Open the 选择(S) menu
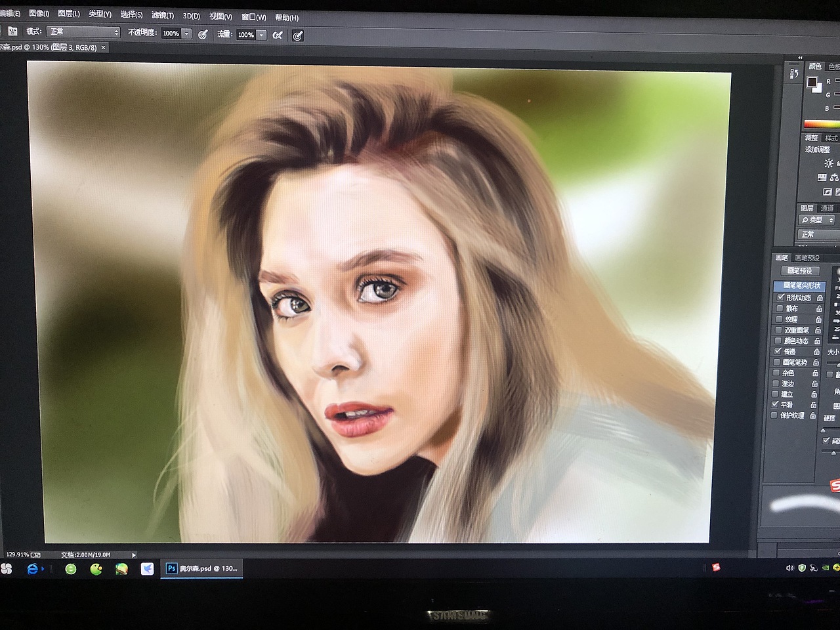Viewport: 840px width, 630px height. 131,14
